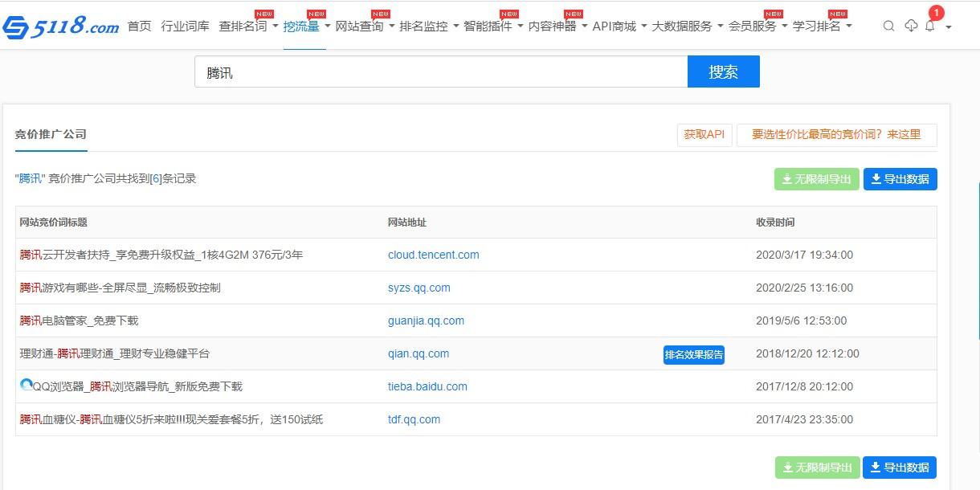Image resolution: width=980 pixels, height=490 pixels.
Task: Open the notification bell with badge
Action: coord(930,26)
